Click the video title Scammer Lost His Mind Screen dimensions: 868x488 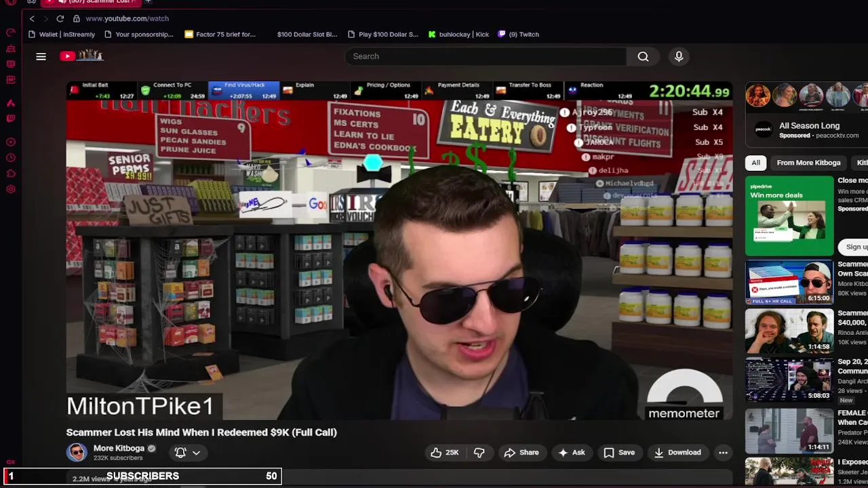tap(201, 432)
